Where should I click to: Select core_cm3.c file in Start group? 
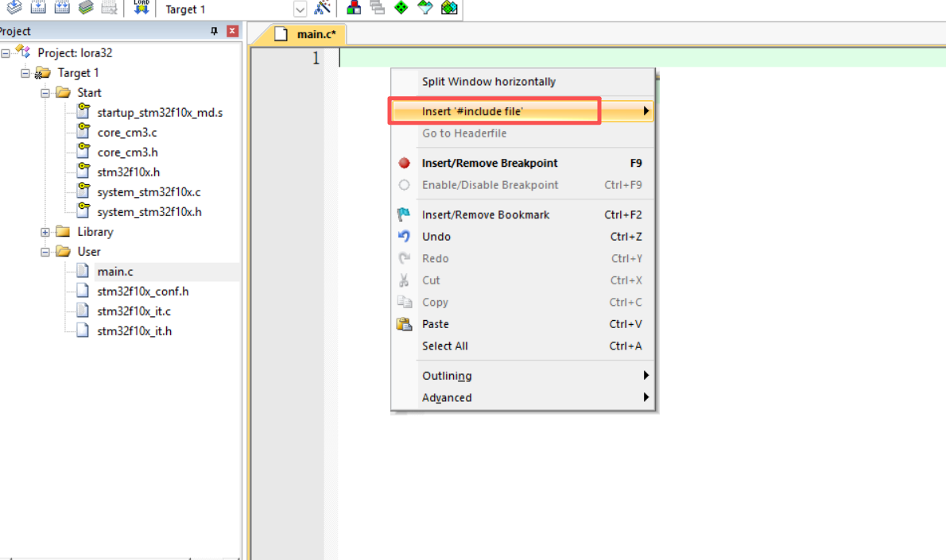coord(127,133)
